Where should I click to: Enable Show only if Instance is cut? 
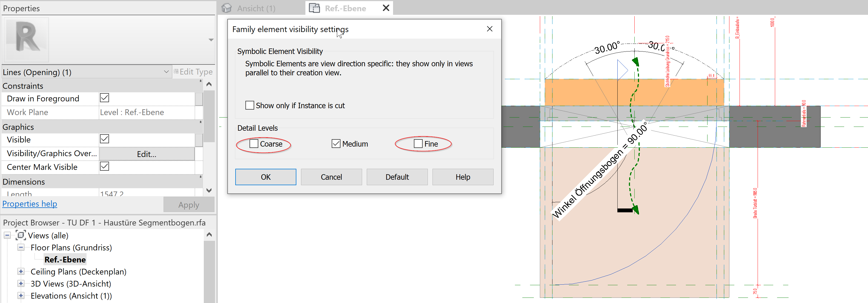coord(250,105)
